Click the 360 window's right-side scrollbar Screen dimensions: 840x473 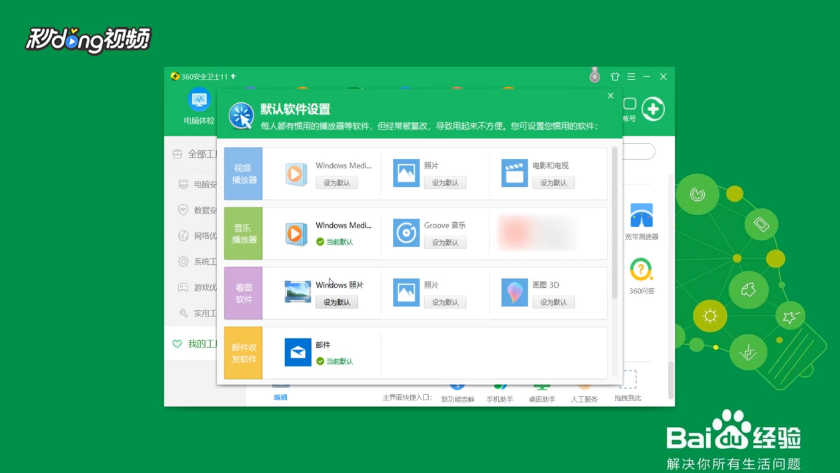point(670,380)
